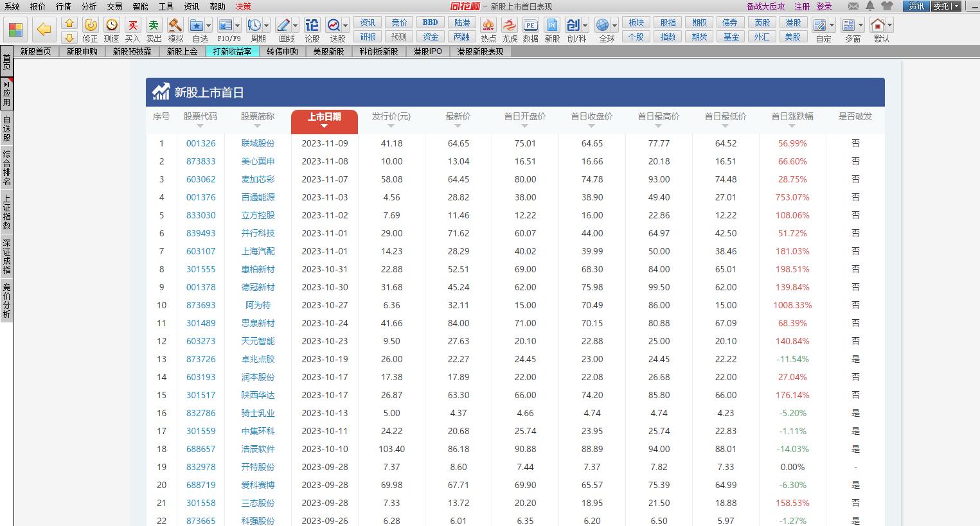
Task: Open the 龙虎 ranking icon
Action: [510, 26]
